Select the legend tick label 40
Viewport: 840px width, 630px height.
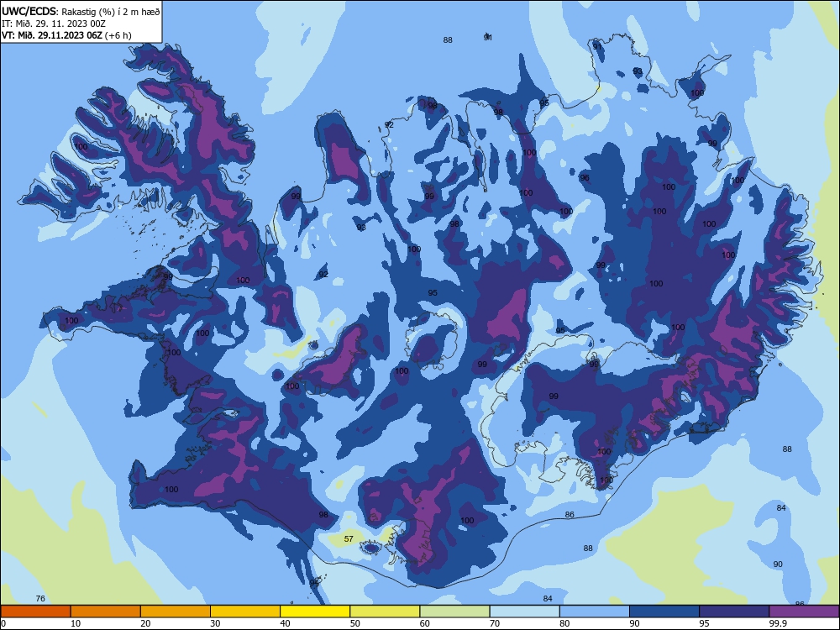[286, 623]
